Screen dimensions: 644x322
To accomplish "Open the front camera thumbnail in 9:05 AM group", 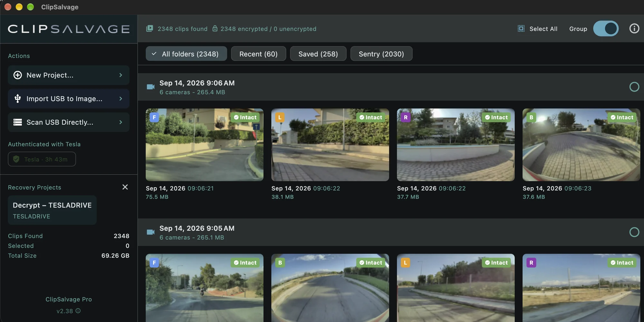I will pyautogui.click(x=205, y=288).
